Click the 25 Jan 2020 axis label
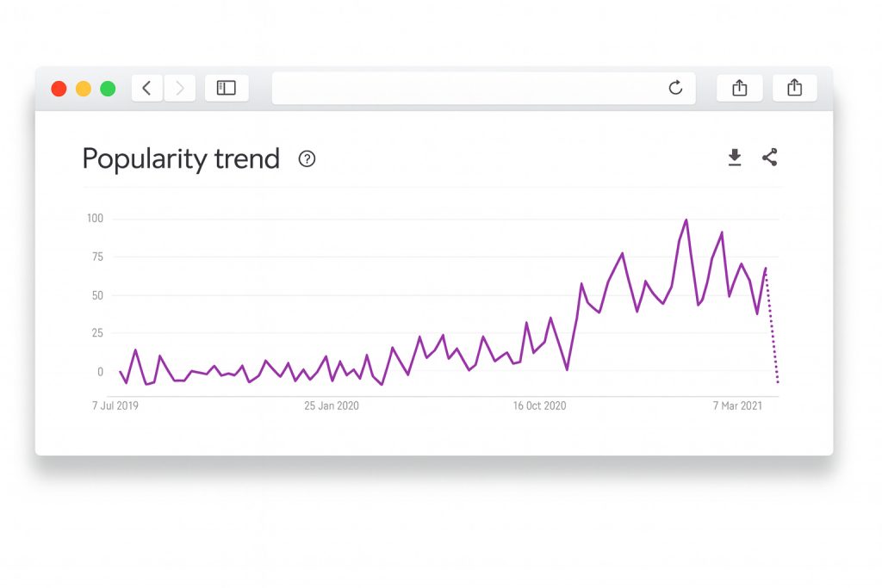Image resolution: width=882 pixels, height=588 pixels. 332,406
